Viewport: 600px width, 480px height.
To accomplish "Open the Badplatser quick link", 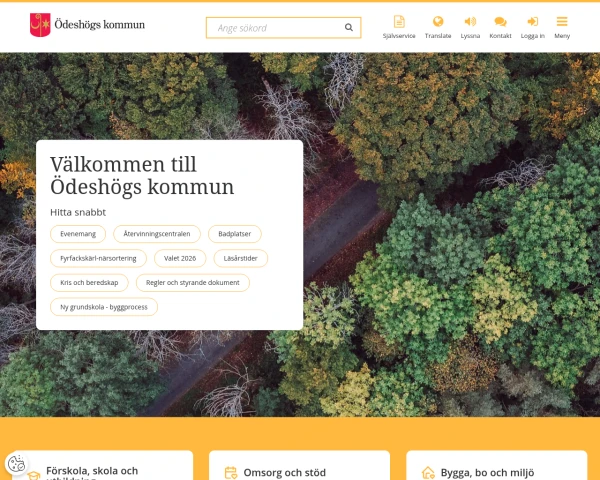I will (x=235, y=234).
